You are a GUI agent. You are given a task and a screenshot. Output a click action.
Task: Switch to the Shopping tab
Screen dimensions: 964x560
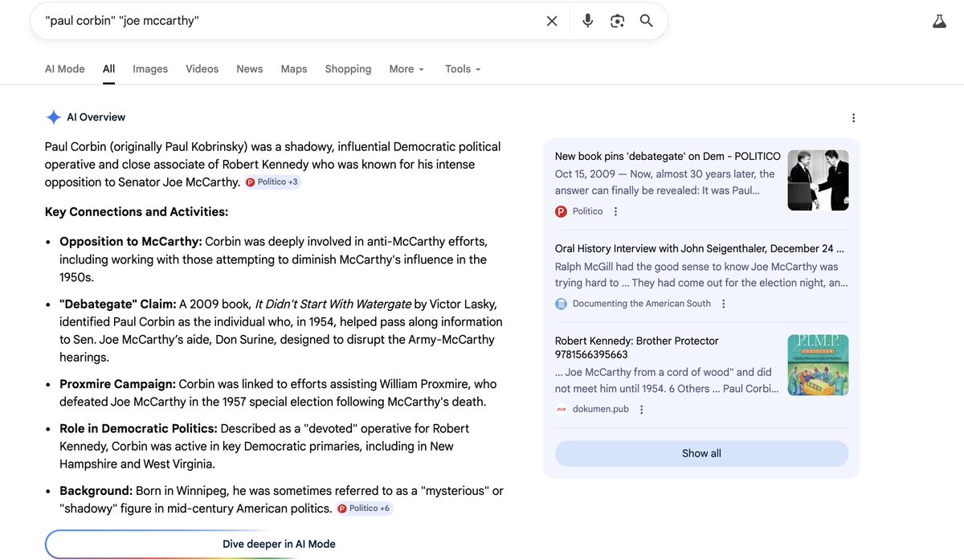click(x=348, y=69)
